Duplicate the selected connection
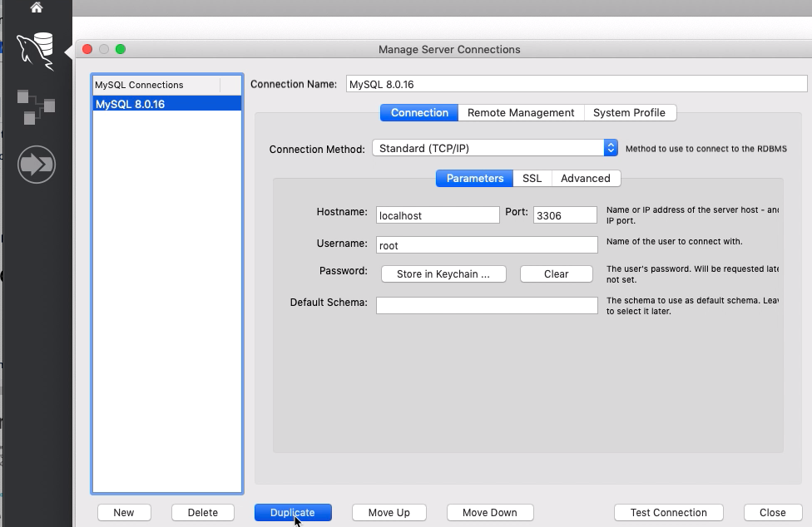This screenshot has height=527, width=812. [293, 513]
